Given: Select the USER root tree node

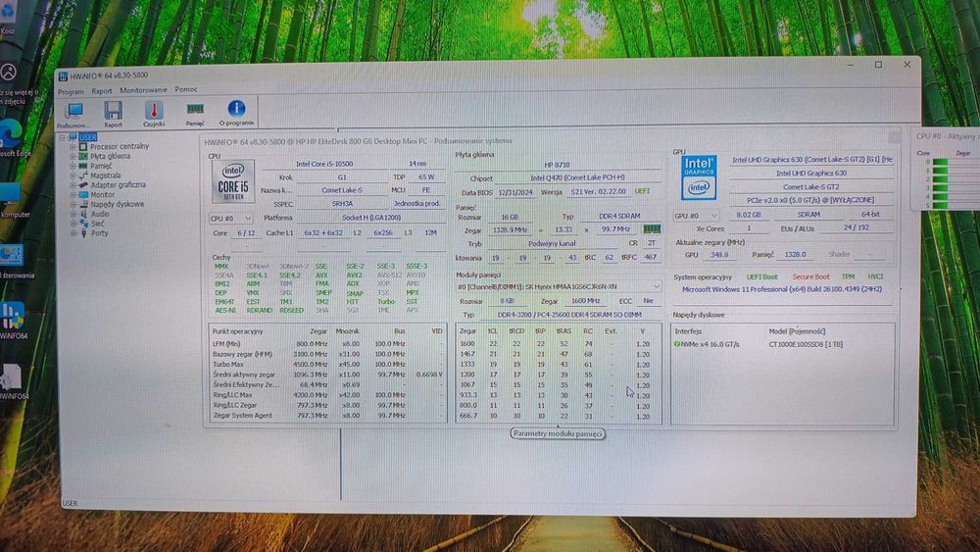Looking at the screenshot, I should pyautogui.click(x=87, y=137).
